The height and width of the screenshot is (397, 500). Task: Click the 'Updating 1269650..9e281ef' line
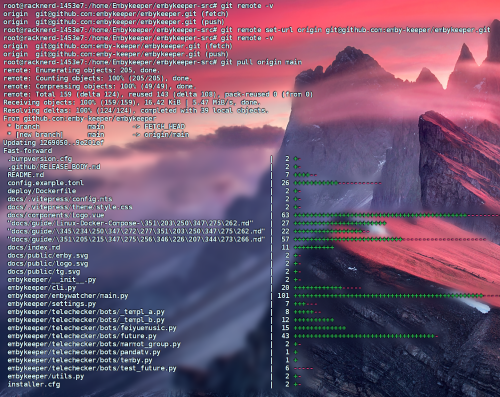53,142
